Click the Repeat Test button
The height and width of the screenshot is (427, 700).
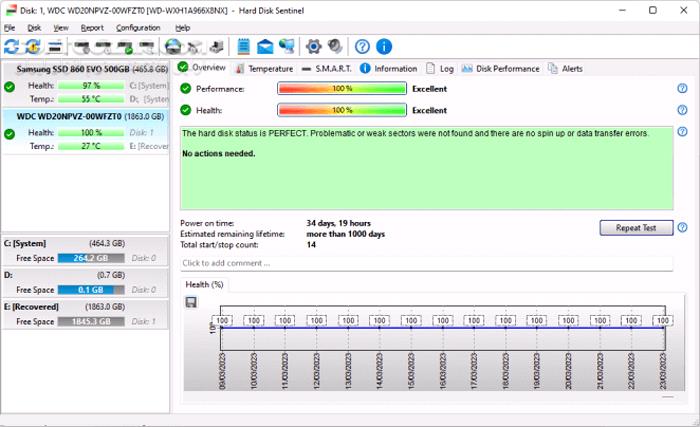[636, 228]
